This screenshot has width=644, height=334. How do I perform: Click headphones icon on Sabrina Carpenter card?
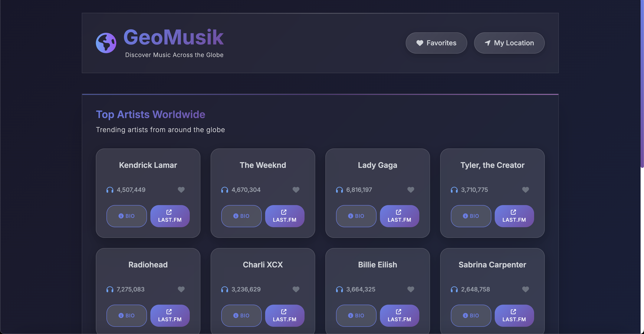454,289
